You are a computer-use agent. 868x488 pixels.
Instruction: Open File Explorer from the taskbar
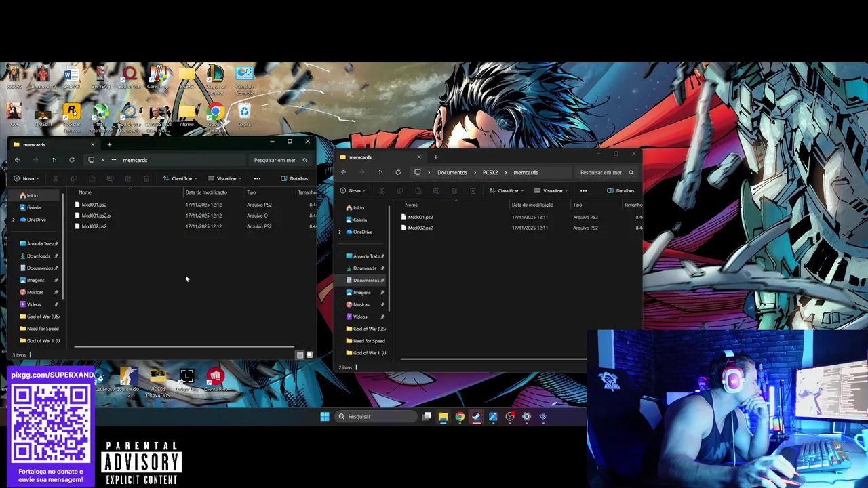[443, 416]
